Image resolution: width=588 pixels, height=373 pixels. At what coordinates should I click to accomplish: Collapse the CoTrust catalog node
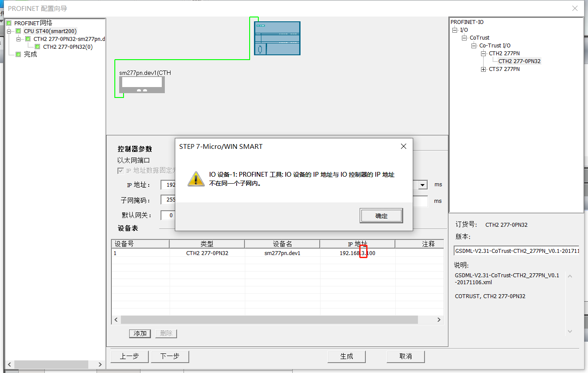click(464, 38)
